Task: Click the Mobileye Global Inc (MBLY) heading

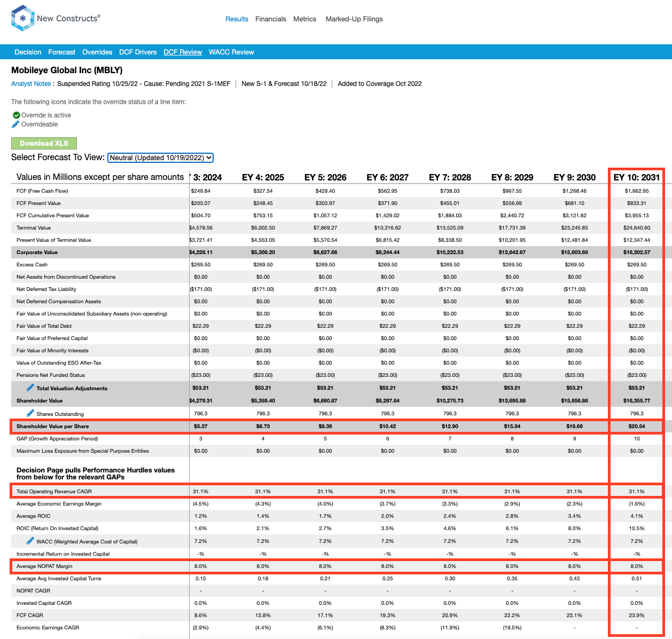Action: (67, 70)
